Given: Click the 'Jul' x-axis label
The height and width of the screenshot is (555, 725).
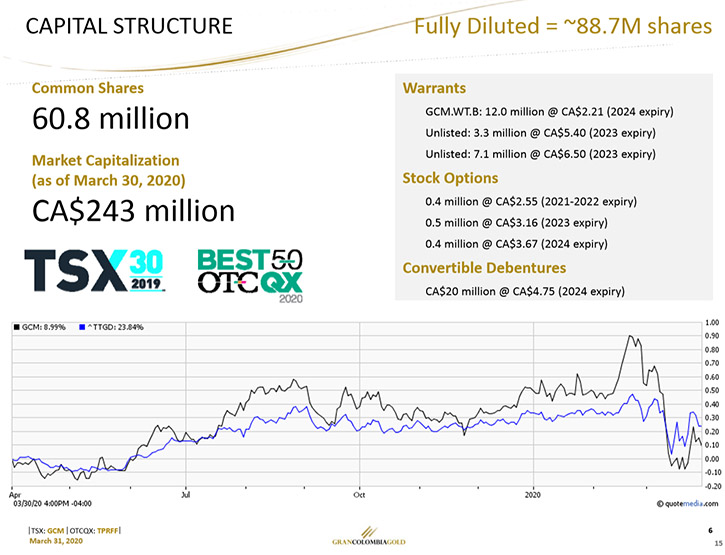Looking at the screenshot, I should click(x=185, y=495).
